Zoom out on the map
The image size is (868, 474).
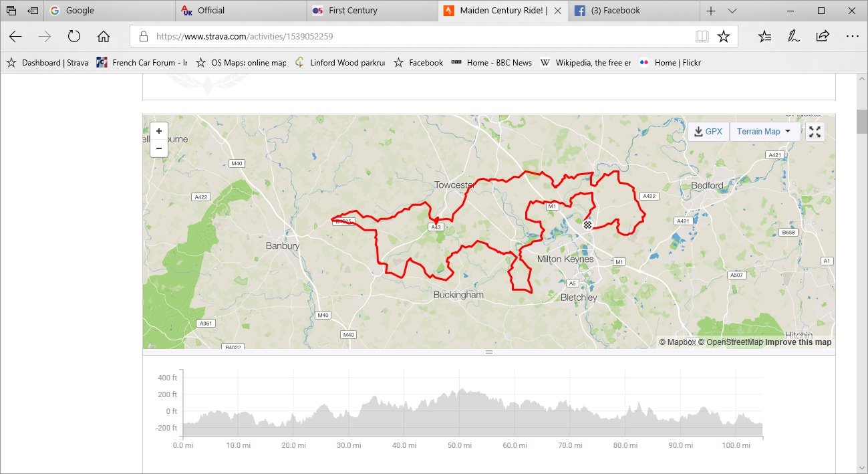[159, 148]
